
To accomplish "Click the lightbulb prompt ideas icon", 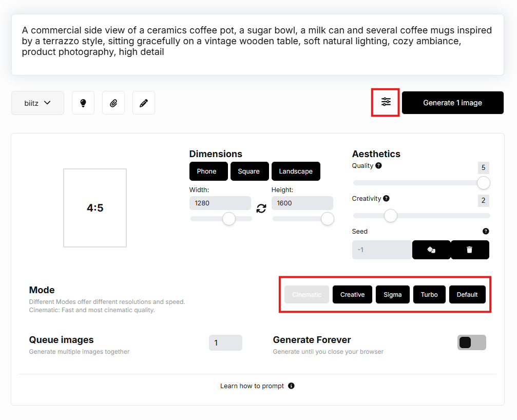I will point(83,103).
